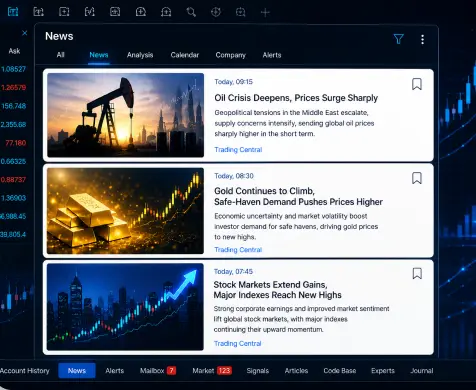Bookmark the Oil Crisis Deepens article
The image size is (476, 390).
pos(417,84)
